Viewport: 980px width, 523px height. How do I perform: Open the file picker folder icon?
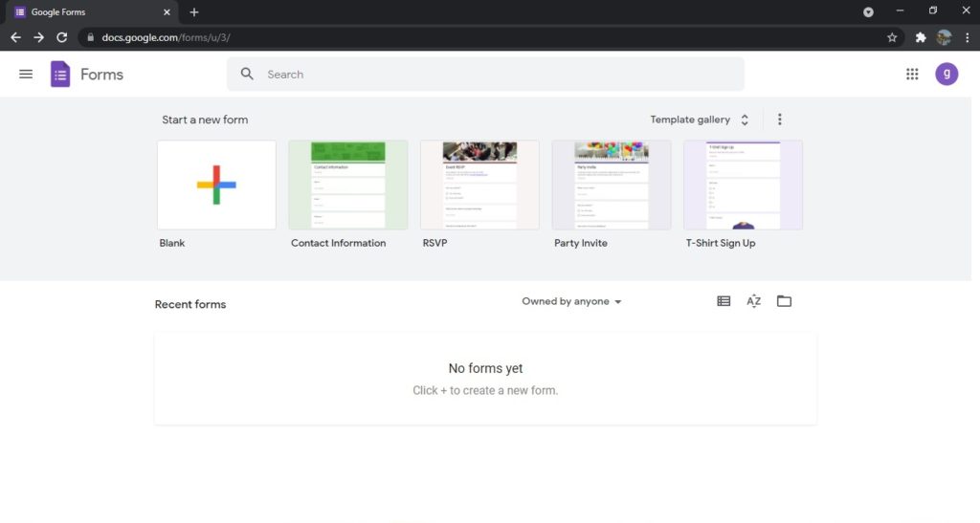pos(784,301)
